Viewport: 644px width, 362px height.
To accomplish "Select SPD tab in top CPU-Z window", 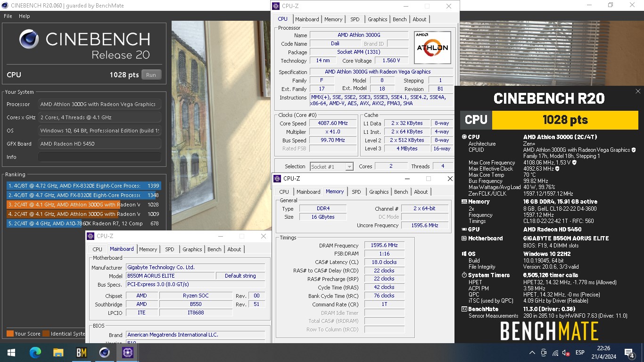I will (355, 19).
